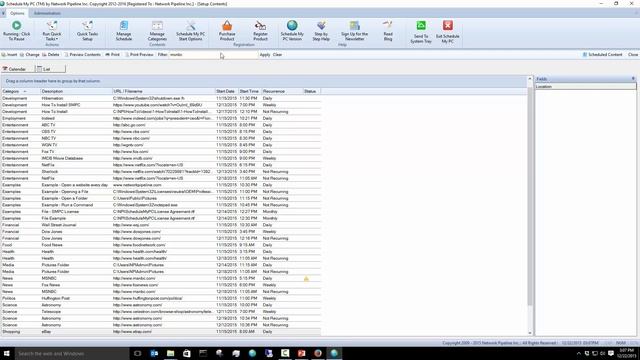
Task: Select the Wall Street Journal row
Action: 161,225
